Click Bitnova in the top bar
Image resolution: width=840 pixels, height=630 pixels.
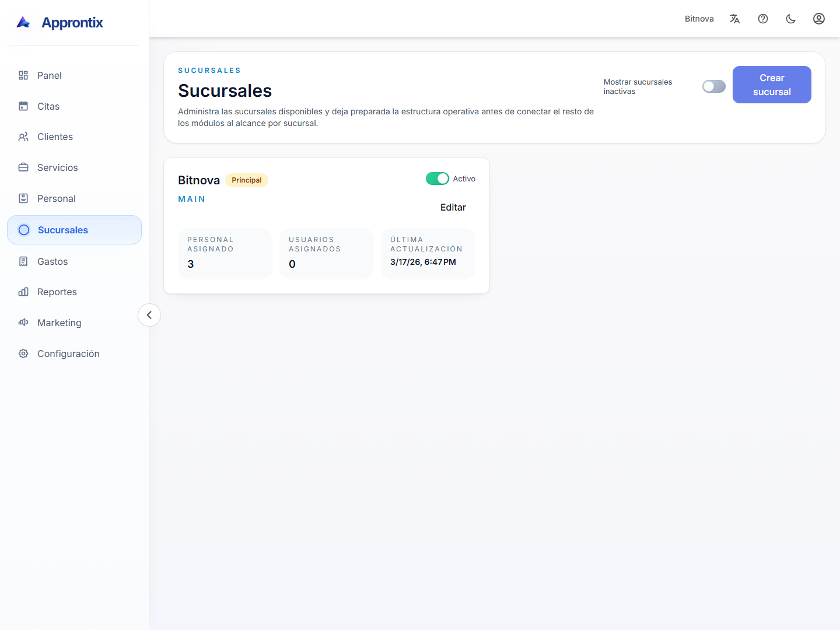699,19
